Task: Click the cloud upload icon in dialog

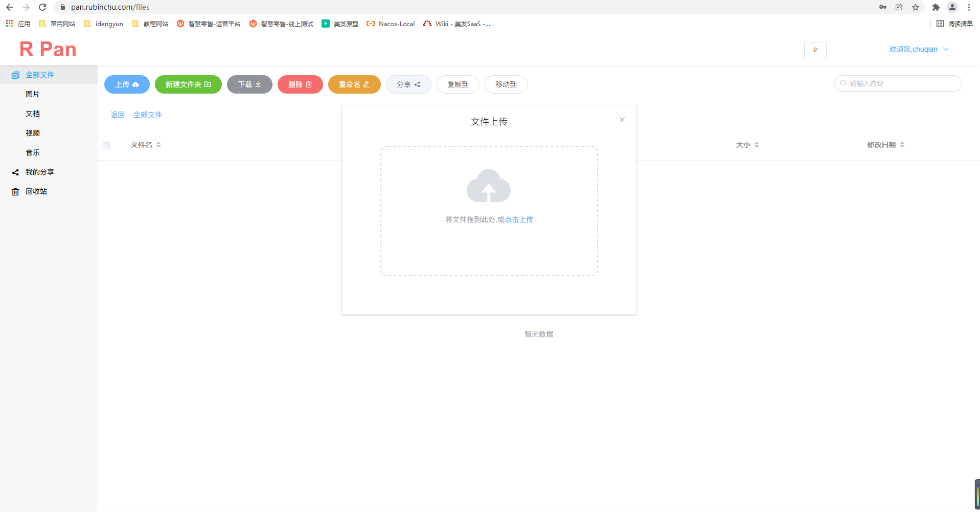Action: (x=489, y=186)
